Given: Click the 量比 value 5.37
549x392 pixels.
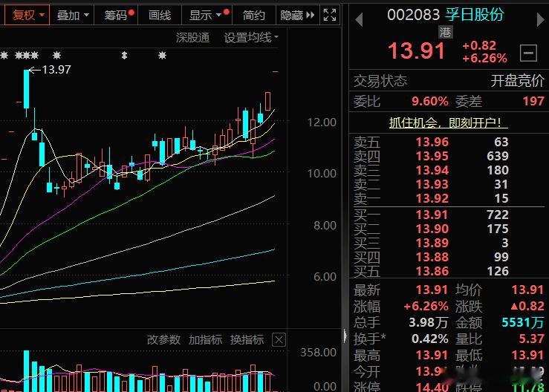Looking at the screenshot, I should tap(532, 339).
